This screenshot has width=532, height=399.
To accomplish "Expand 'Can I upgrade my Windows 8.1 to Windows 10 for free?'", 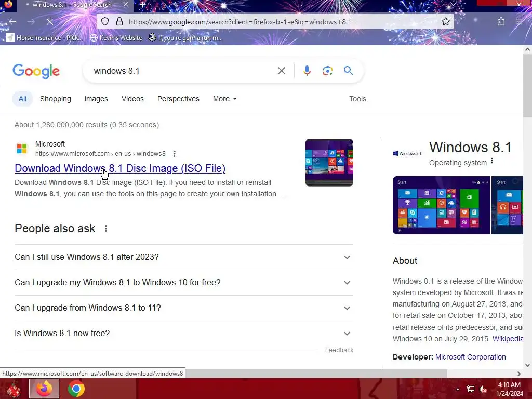I will 184,283.
